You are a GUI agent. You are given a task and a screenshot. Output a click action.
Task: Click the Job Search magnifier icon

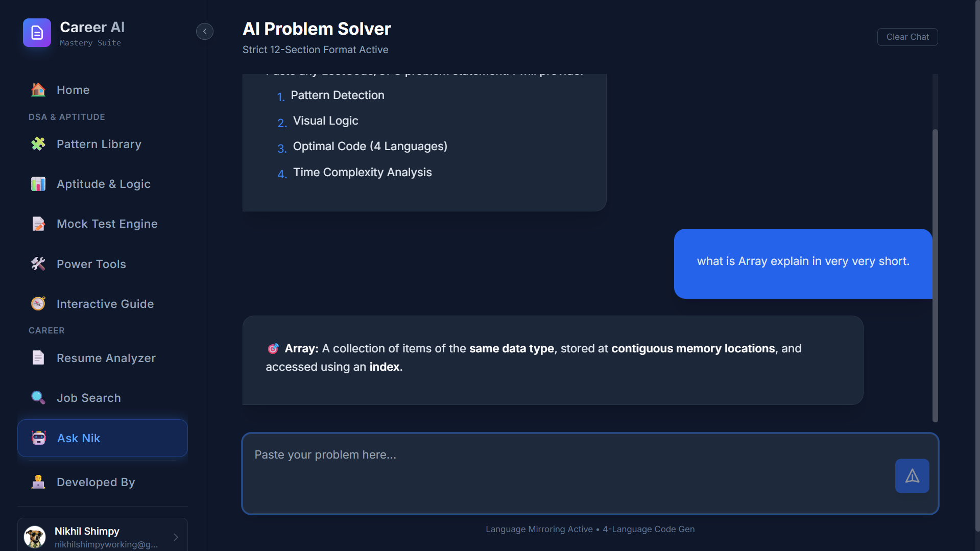(x=37, y=397)
